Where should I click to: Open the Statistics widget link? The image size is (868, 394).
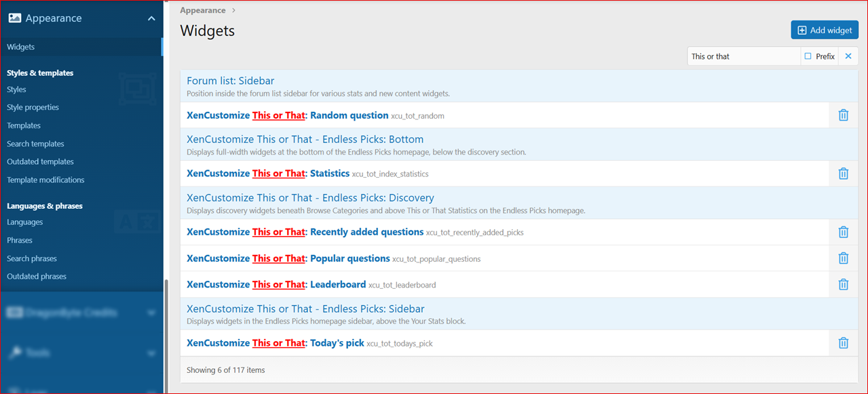coord(268,174)
